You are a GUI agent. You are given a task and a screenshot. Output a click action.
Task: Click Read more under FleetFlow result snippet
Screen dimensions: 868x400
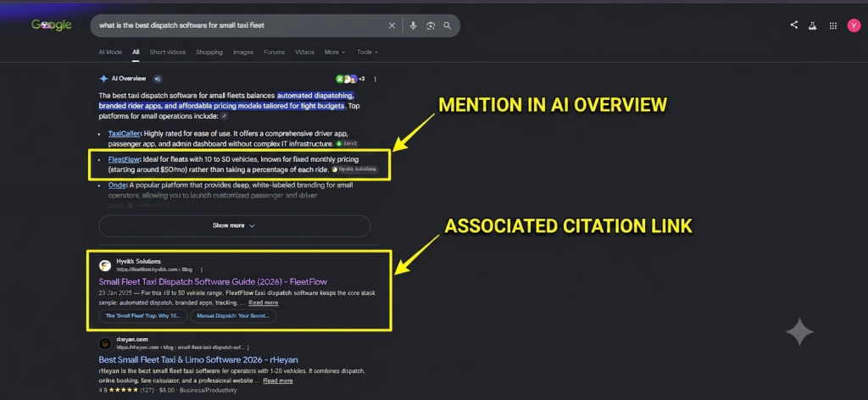tap(263, 303)
